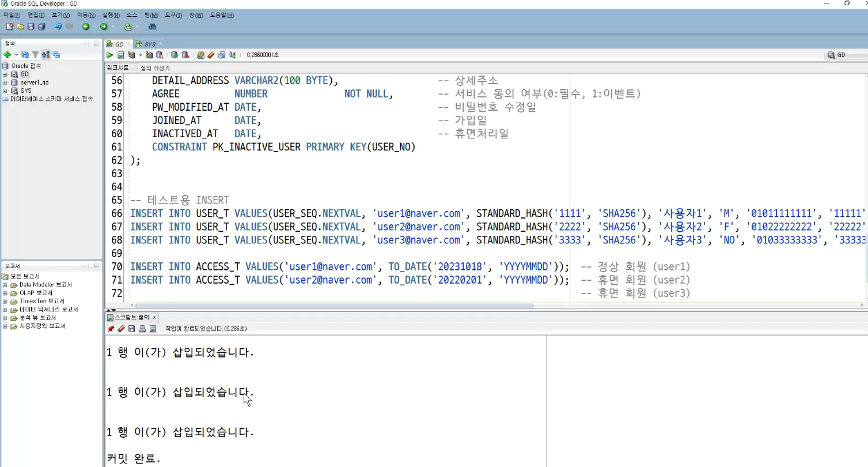868x467 pixels.
Task: Expand the OLAP 보고서 node
Action: (5, 293)
